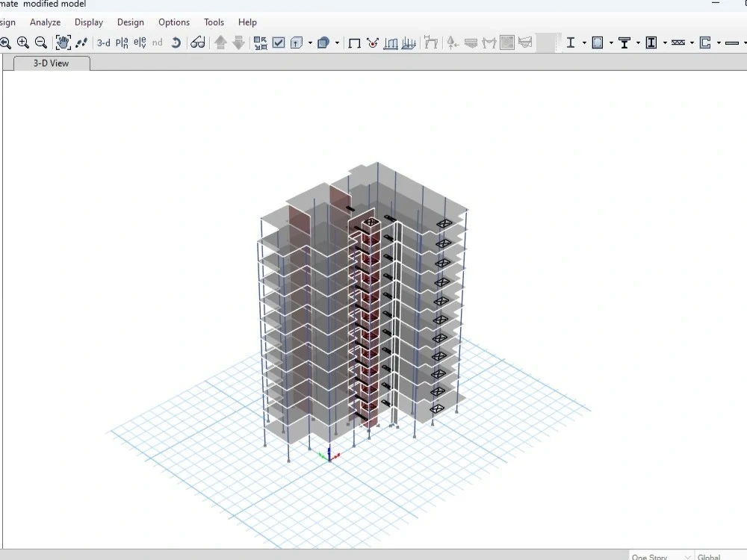The image size is (747, 560).
Task: Expand the composite beam design dropdown
Action: (x=639, y=43)
